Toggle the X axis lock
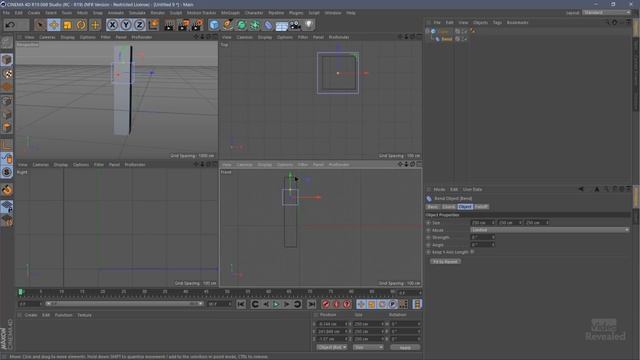 pyautogui.click(x=112, y=25)
